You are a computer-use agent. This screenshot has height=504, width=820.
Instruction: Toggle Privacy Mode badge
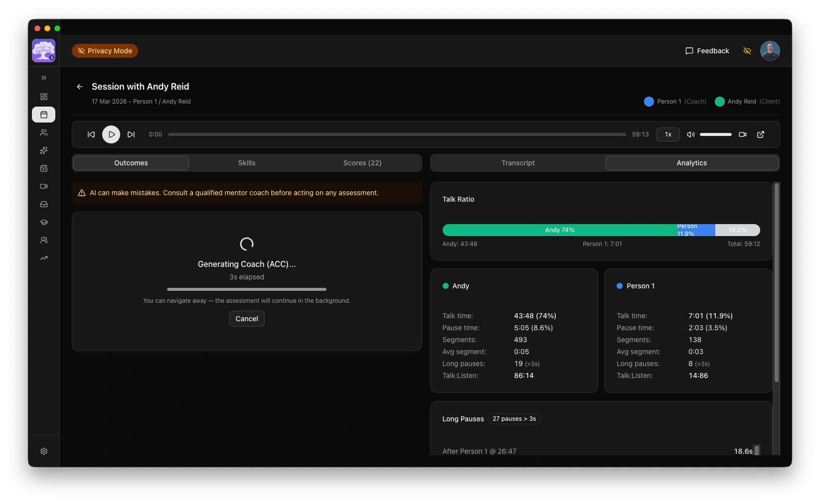coord(105,51)
